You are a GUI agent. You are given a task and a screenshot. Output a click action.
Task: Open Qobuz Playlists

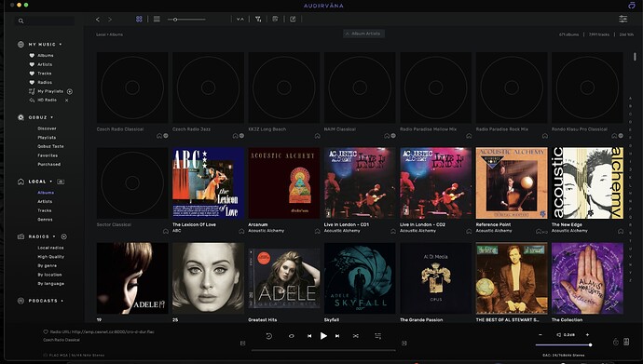coord(47,138)
